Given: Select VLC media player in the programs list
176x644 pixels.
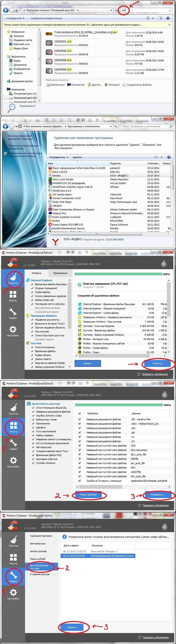Looking at the screenshot, I should [x=109, y=194].
